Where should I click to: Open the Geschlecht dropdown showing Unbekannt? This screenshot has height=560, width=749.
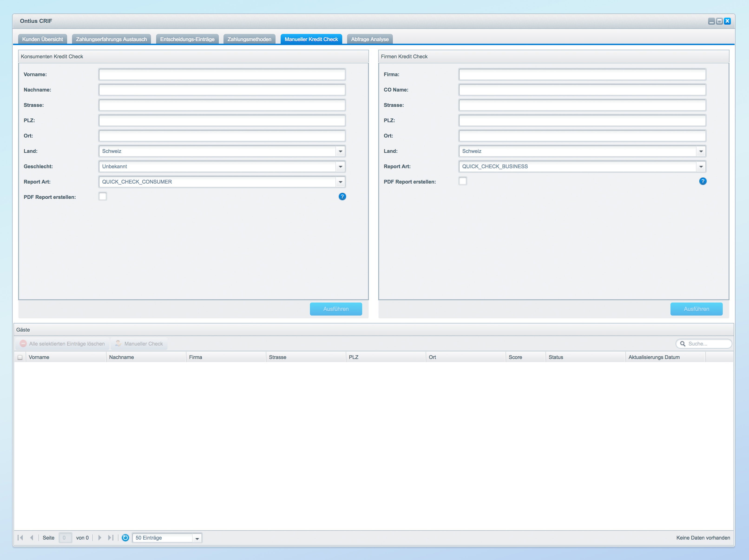click(x=340, y=167)
